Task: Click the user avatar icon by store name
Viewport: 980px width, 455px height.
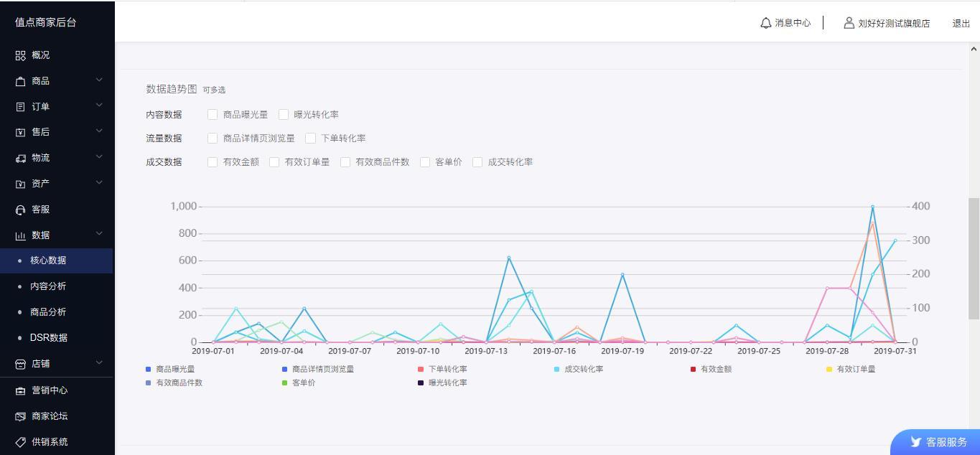Action: pyautogui.click(x=849, y=23)
